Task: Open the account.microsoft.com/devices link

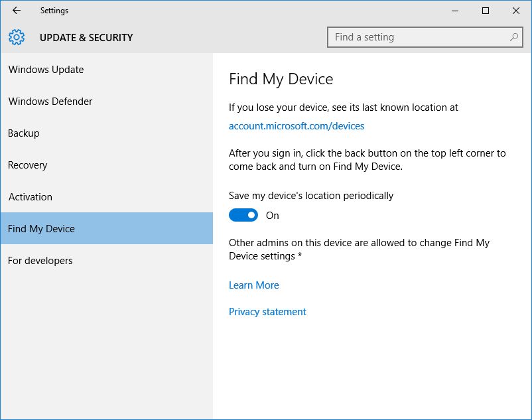Action: pyautogui.click(x=297, y=126)
